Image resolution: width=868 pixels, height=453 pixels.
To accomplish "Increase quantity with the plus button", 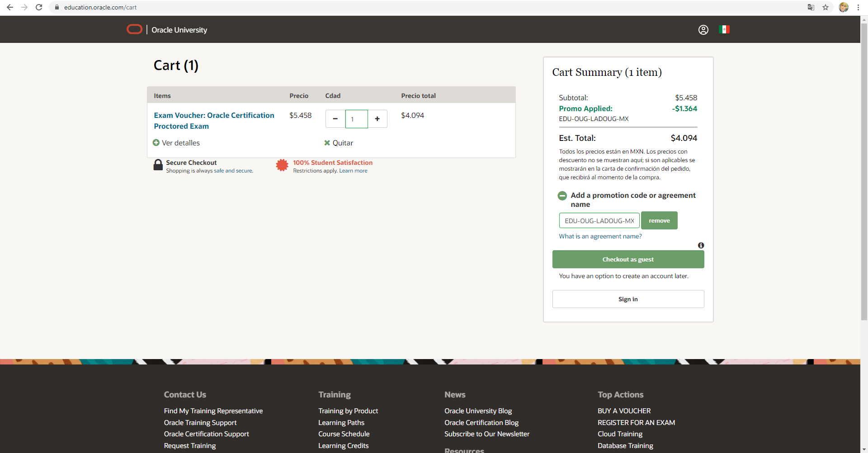I will 377,119.
